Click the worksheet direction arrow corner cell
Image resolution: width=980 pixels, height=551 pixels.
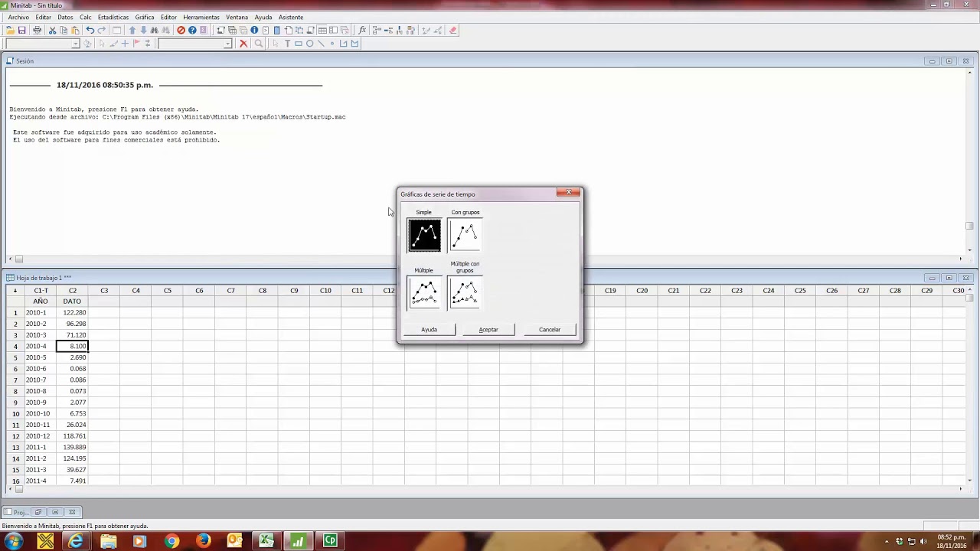(x=15, y=291)
